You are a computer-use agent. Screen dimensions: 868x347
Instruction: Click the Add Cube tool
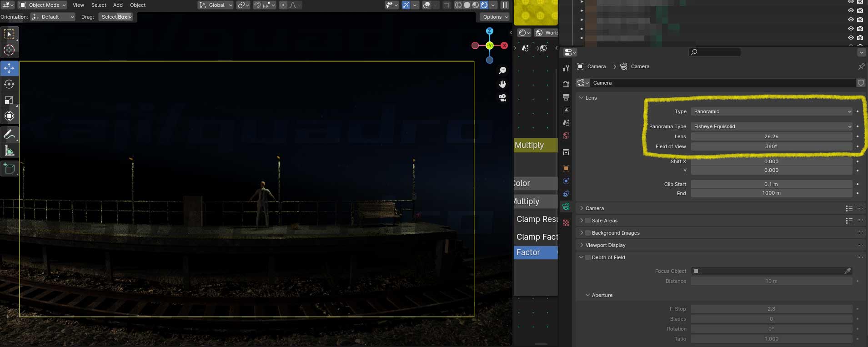pos(9,169)
